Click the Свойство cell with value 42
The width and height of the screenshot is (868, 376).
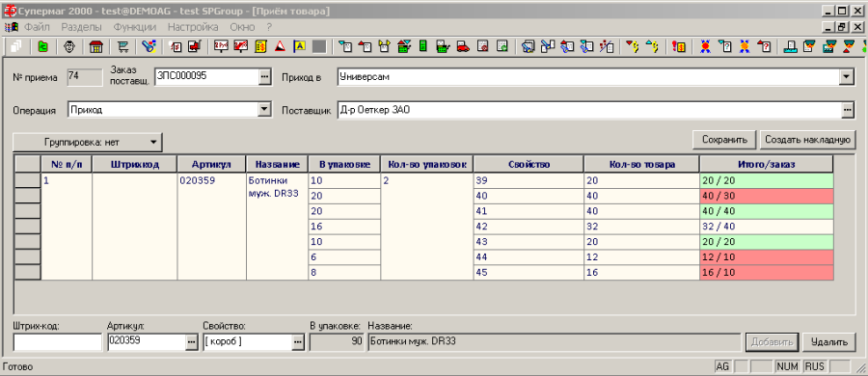tap(529, 227)
